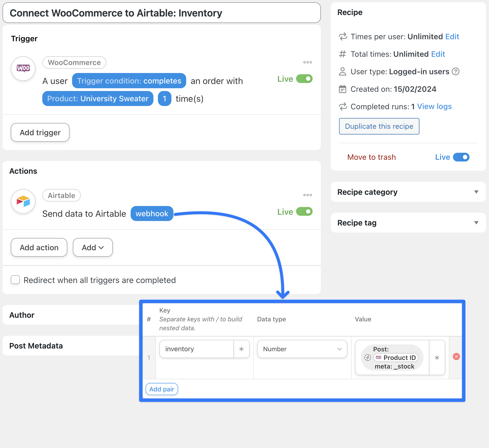The width and height of the screenshot is (489, 448).
Task: Open the WooCommerce trigger three-dot options menu
Action: (307, 62)
